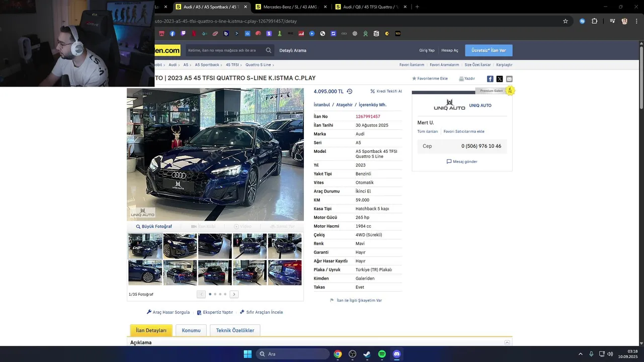The image size is (644, 362).
Task: Click the Büyük Fotoğraf button
Action: [x=154, y=227]
